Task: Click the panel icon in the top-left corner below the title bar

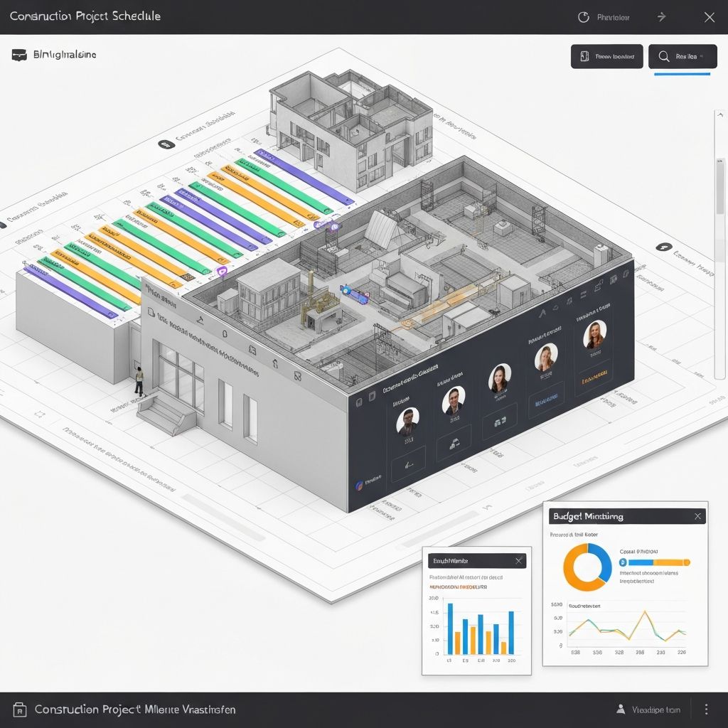Action: 19,55
